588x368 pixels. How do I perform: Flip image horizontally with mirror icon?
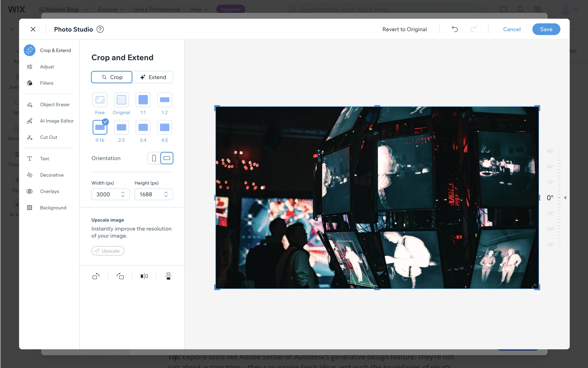[144, 276]
